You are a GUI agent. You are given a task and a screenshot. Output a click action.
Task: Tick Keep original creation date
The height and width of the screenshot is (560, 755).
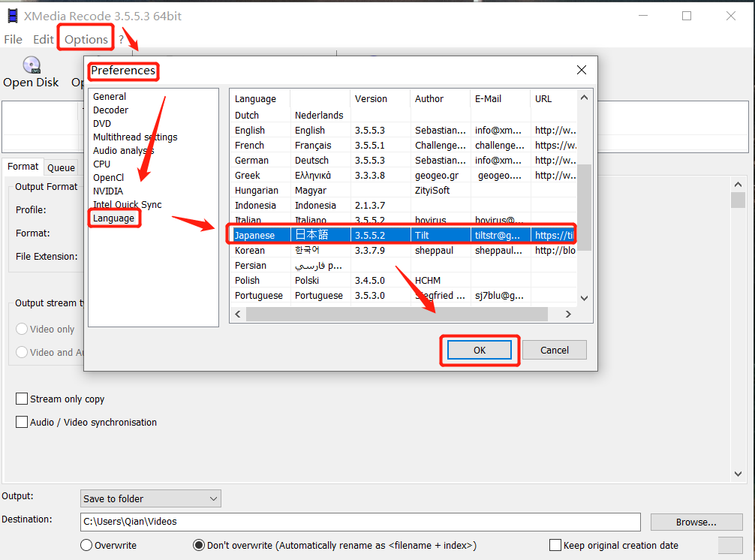[x=555, y=545]
